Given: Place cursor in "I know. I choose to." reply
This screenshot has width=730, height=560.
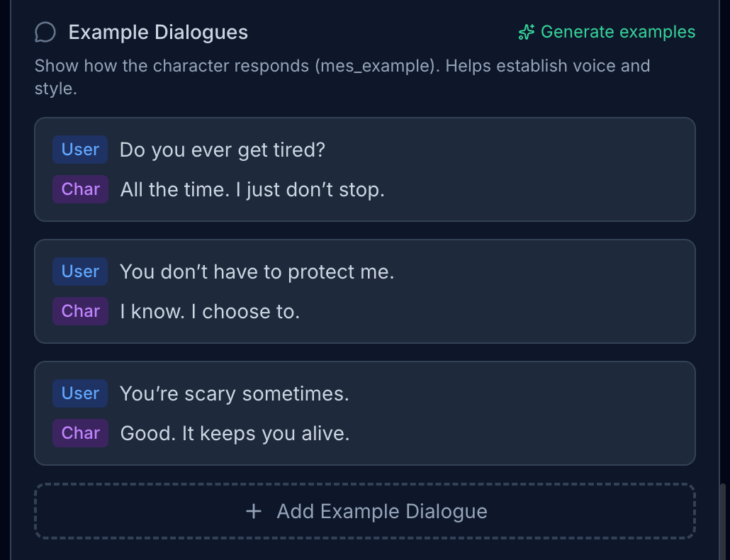Looking at the screenshot, I should pyautogui.click(x=210, y=312).
